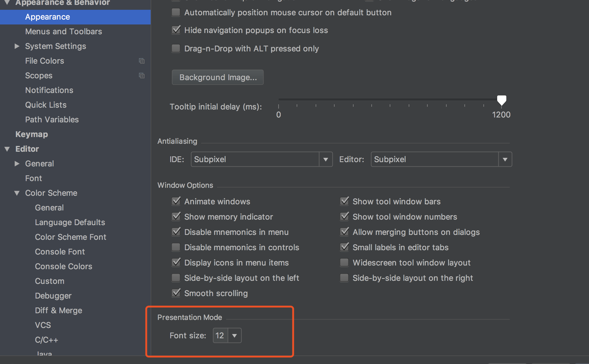
Task: Click the Presentation Mode font size field
Action: click(x=220, y=336)
